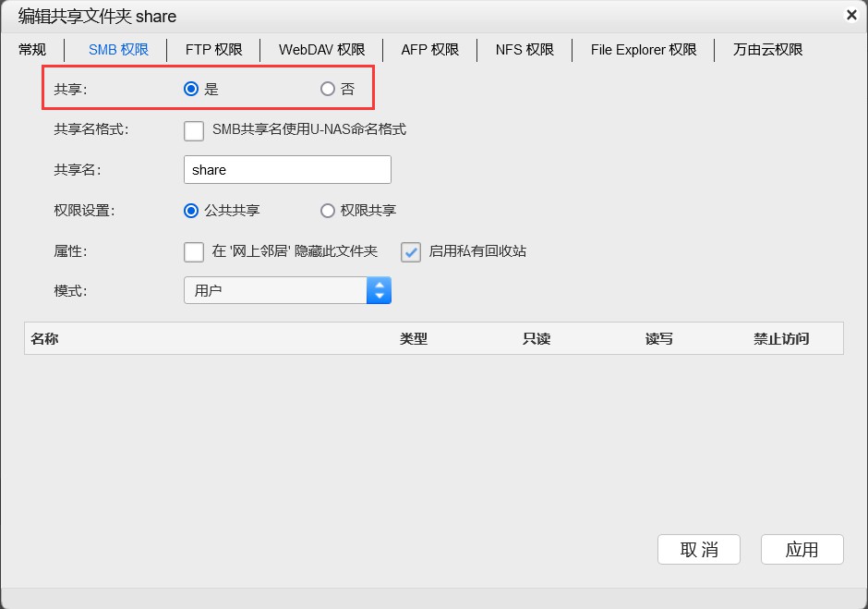Open the SMB 权限 tab
This screenshot has width=868, height=609.
[118, 50]
